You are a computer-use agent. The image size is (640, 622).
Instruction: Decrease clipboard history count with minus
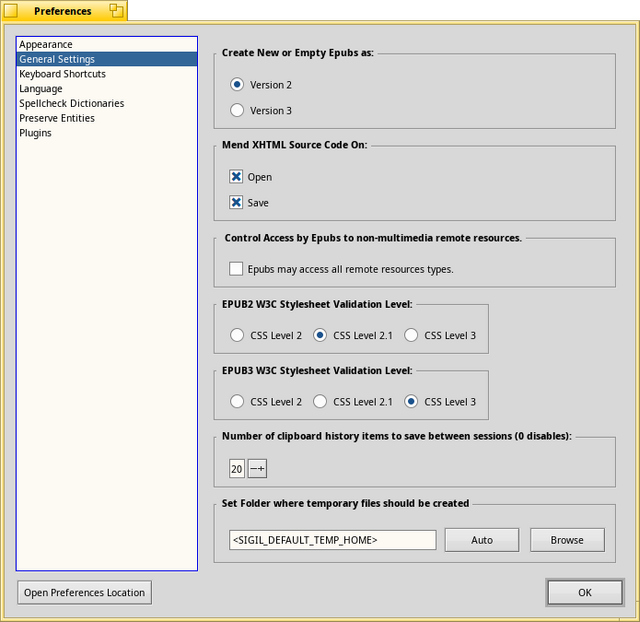tap(253, 469)
